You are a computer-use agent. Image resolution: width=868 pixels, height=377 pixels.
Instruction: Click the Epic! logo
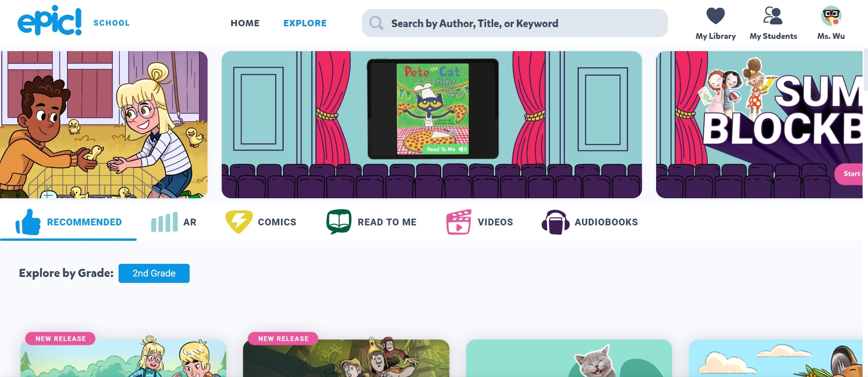click(x=50, y=21)
